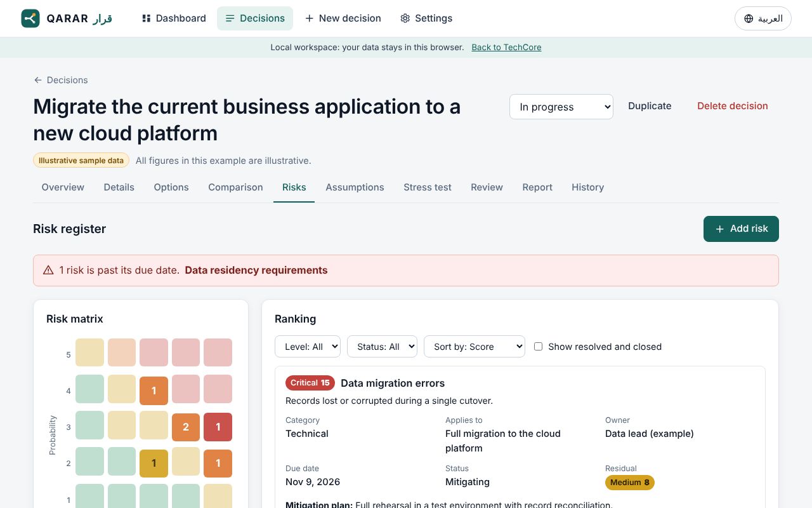
Task: Click the QARAR logo icon
Action: click(x=30, y=18)
